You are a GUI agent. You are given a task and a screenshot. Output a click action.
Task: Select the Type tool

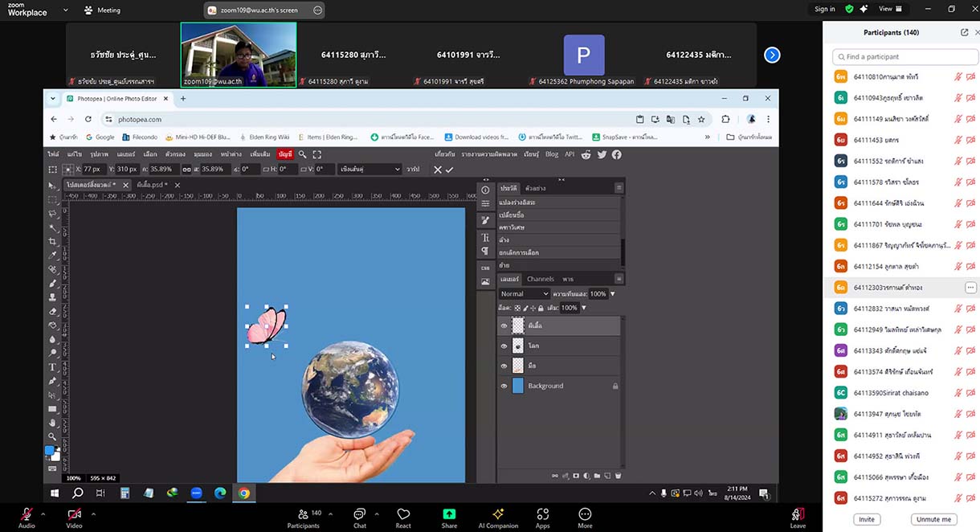53,367
